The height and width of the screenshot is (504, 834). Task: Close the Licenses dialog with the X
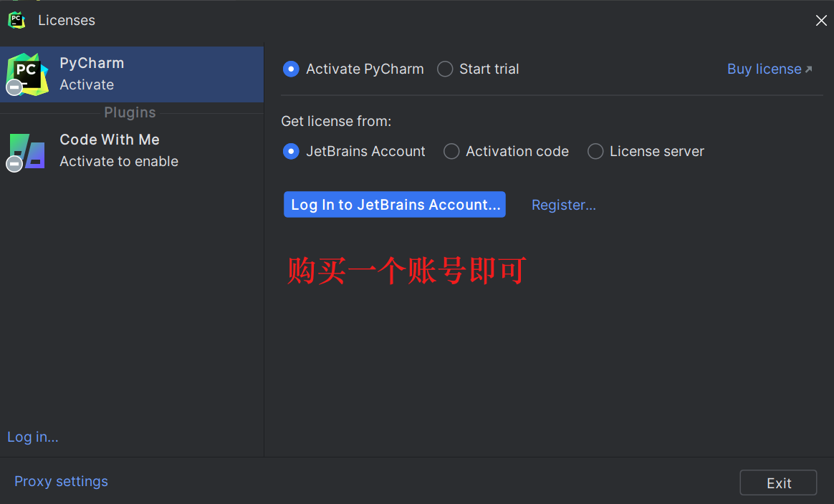click(x=821, y=20)
